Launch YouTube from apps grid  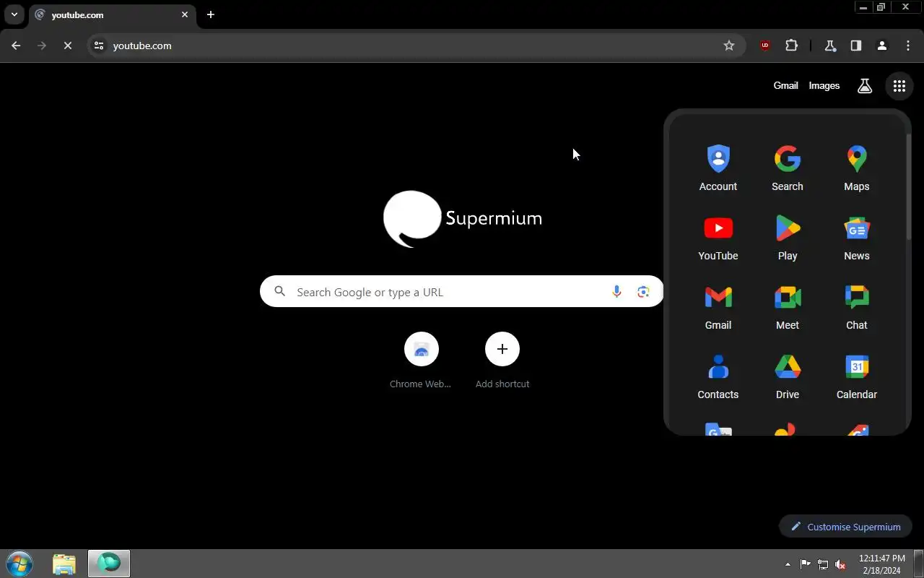(718, 237)
